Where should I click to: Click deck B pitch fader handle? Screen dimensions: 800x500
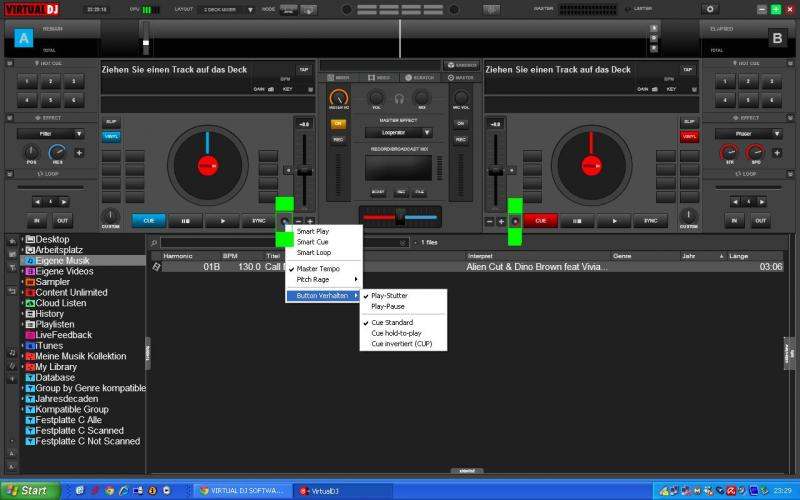(x=495, y=172)
